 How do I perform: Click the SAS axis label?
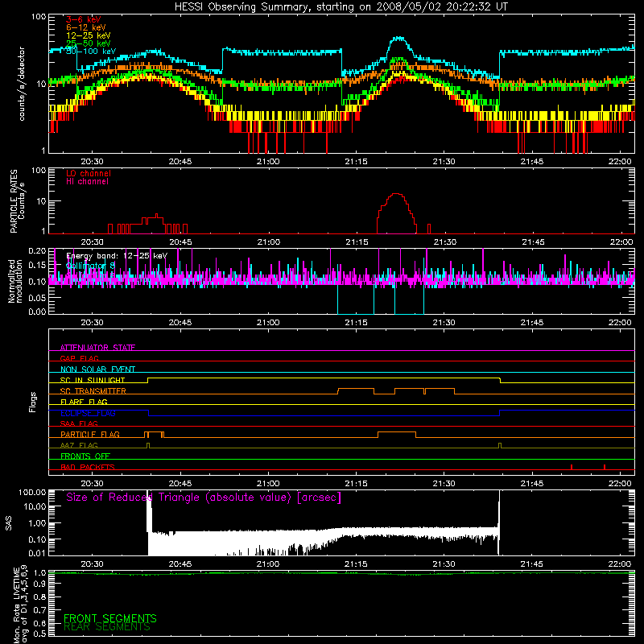pyautogui.click(x=8, y=522)
